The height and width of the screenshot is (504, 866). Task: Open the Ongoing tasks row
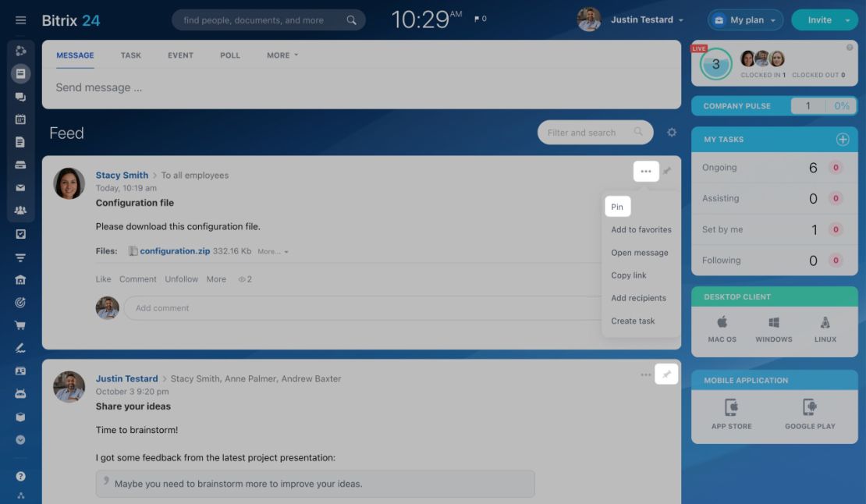point(774,168)
